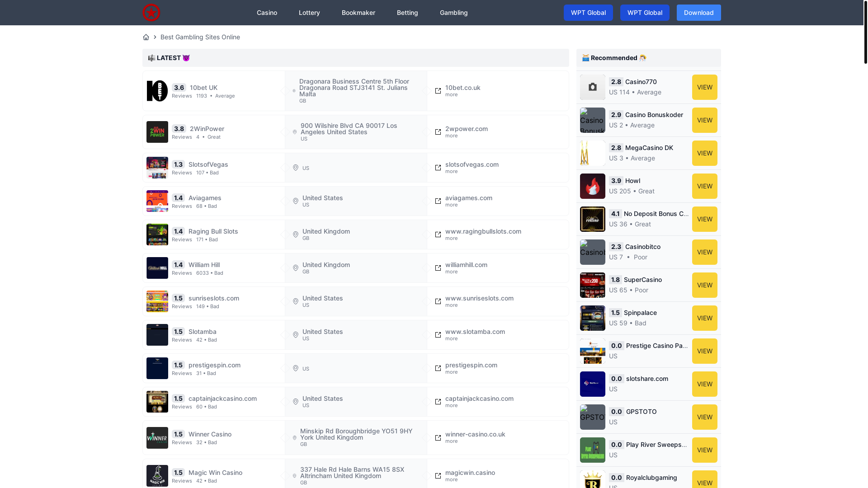Open the slotshare.com logo
Viewport: 868px width, 488px height.
(x=593, y=384)
